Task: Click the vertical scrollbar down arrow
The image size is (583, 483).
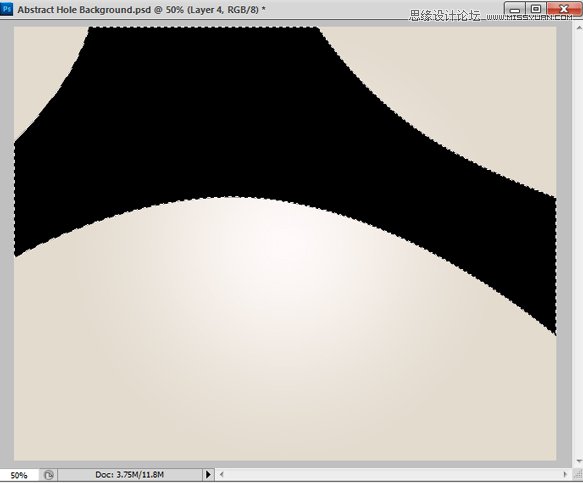Action: pyautogui.click(x=579, y=461)
